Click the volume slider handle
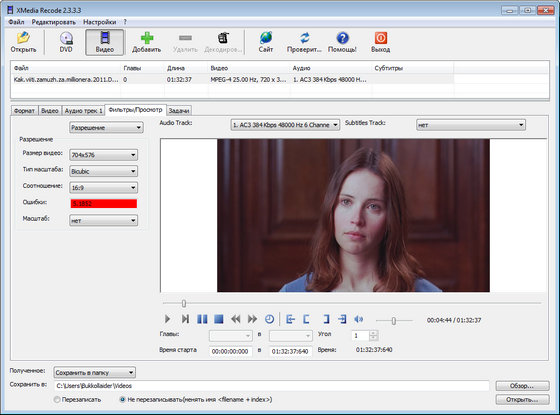Screen dimensions: 560x415 click(394, 321)
